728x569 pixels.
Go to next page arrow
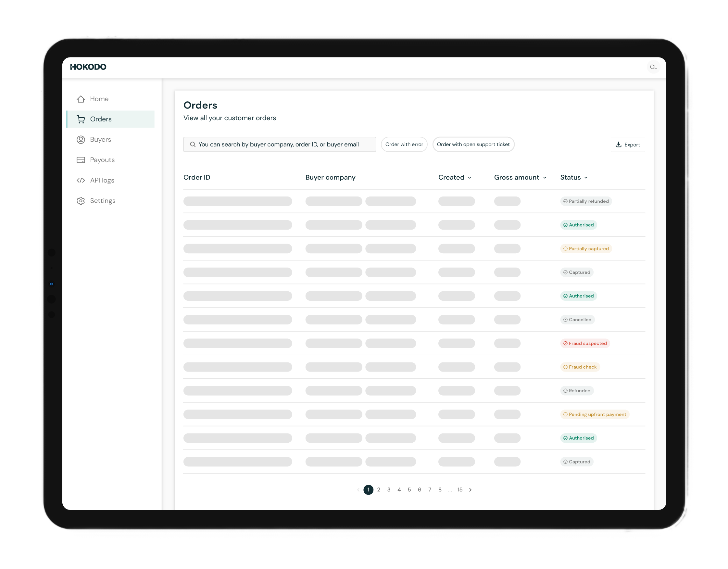click(470, 490)
